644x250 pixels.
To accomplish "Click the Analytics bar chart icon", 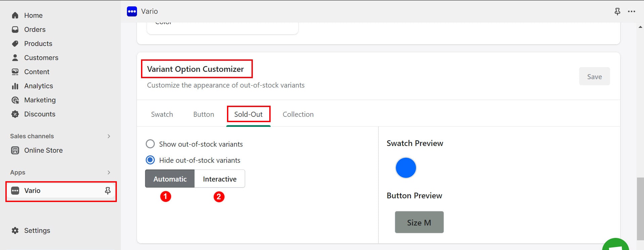I will pos(15,86).
